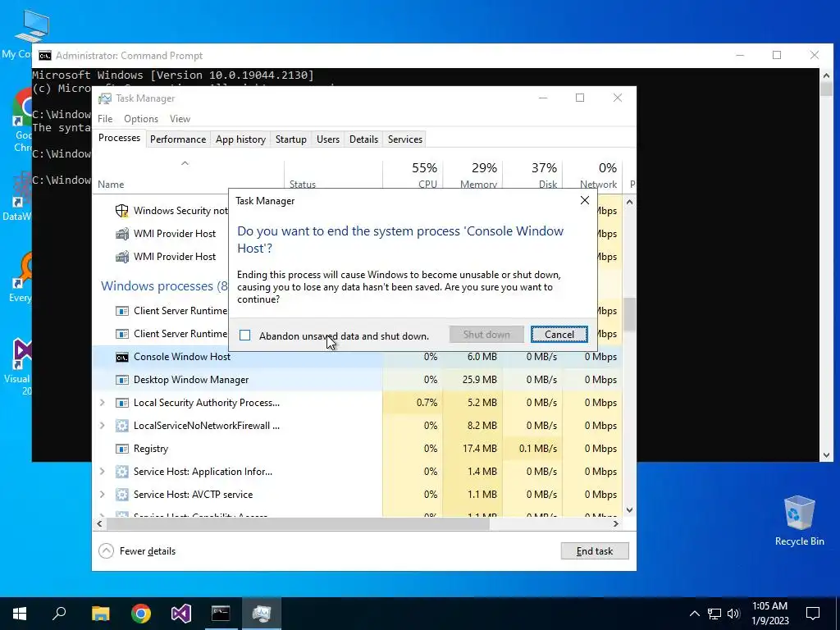Screen dimensions: 840x630
Task: Sort processes by the Disk column
Action: [532, 175]
